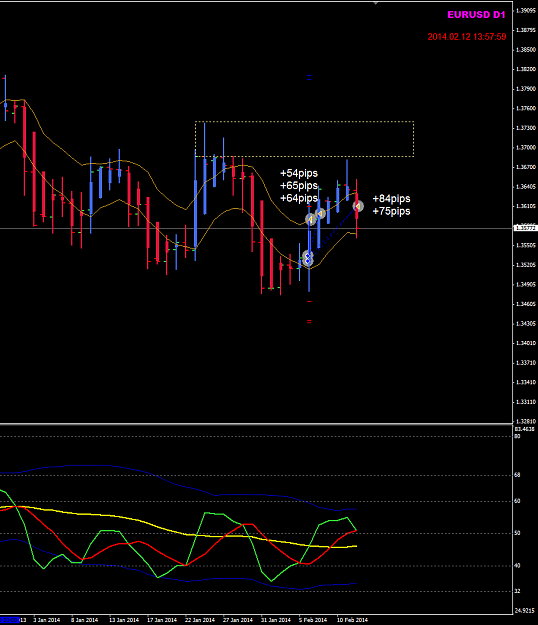Click the 1.32810 price scale value

525,421
